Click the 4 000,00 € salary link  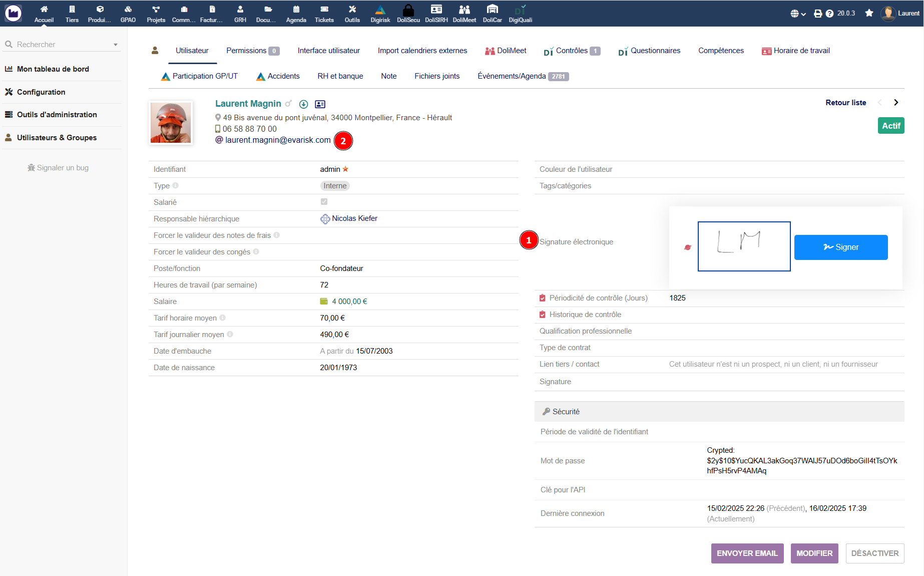[349, 302]
